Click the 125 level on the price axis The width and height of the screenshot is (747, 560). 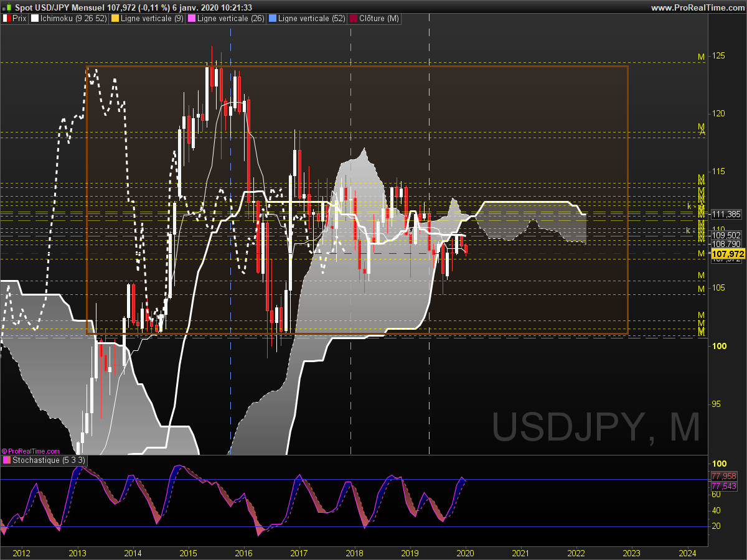coord(718,55)
